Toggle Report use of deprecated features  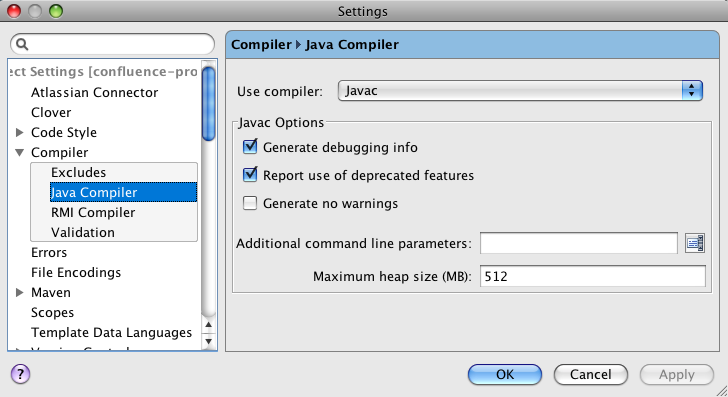pos(250,175)
